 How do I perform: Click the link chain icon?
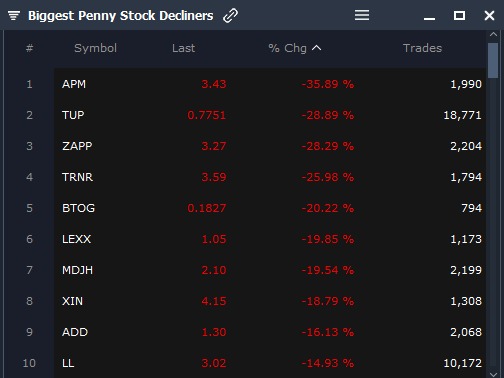[230, 15]
